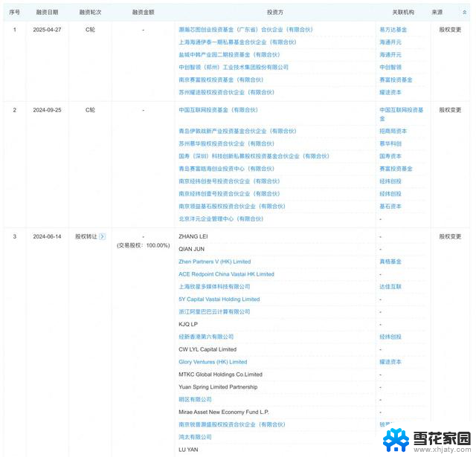
Task: Open the 鸿太有限公司 investor link
Action: [195, 437]
